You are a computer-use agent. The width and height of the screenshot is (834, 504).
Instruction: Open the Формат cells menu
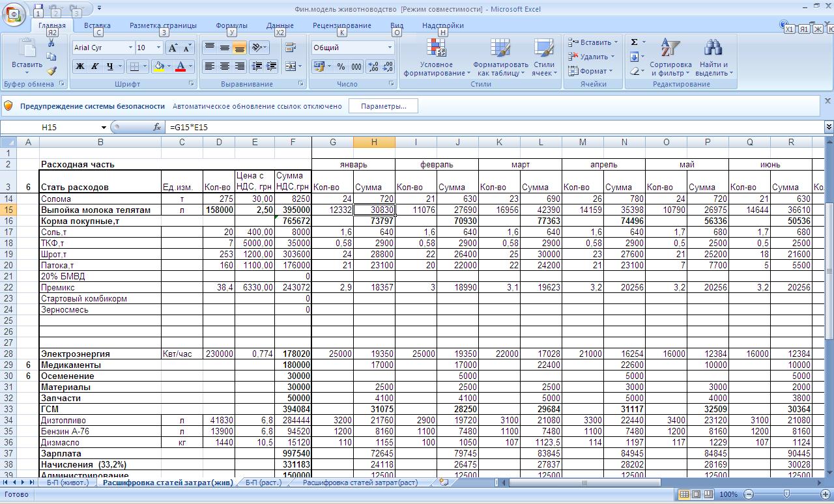[590, 71]
